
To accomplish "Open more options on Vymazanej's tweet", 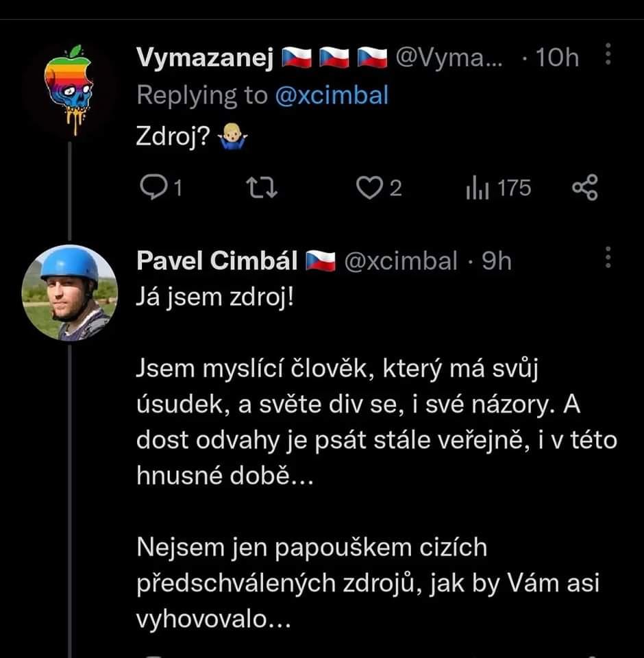I will coord(608,56).
